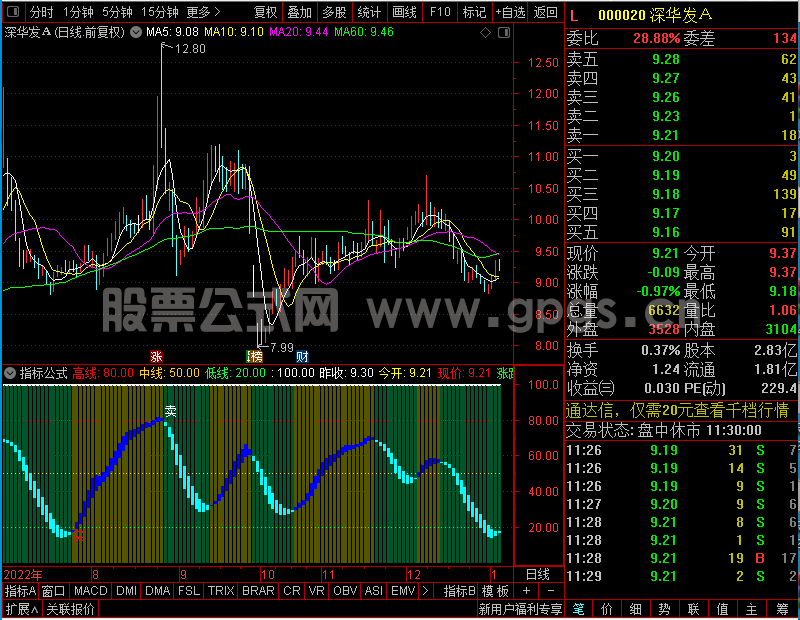The image size is (800, 620).
Task: Switch indicator to MACD
Action: click(90, 591)
